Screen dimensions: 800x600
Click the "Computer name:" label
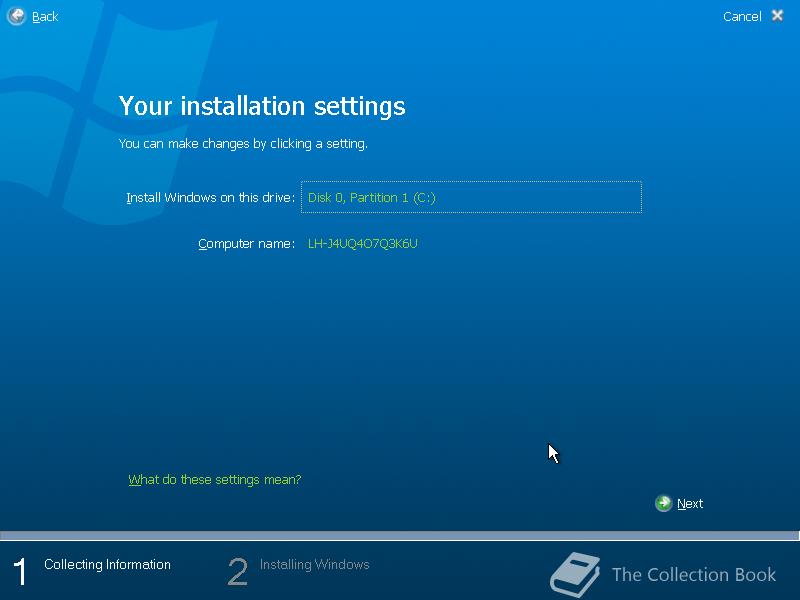246,244
